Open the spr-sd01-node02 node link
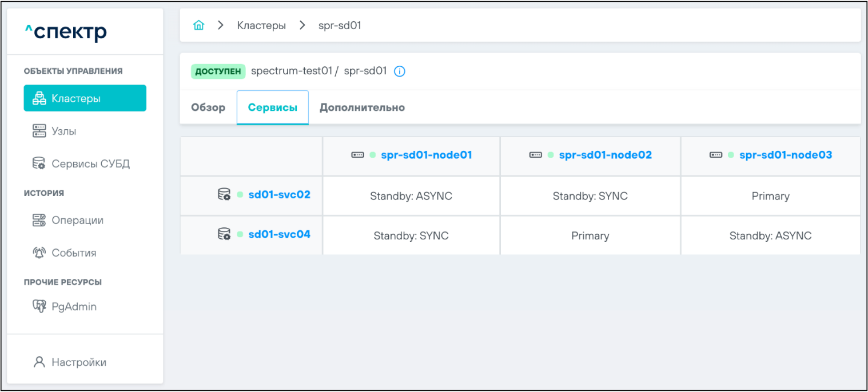The image size is (868, 392). (x=605, y=155)
